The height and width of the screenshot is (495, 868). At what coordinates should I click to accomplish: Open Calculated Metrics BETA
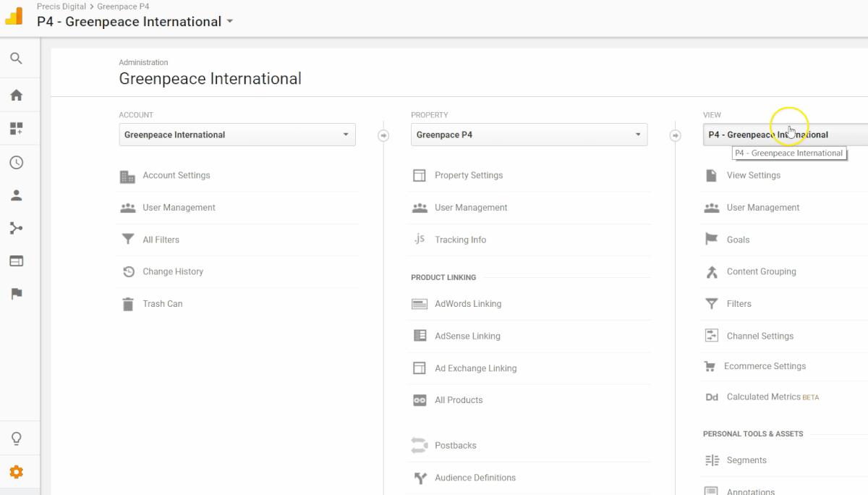(773, 397)
